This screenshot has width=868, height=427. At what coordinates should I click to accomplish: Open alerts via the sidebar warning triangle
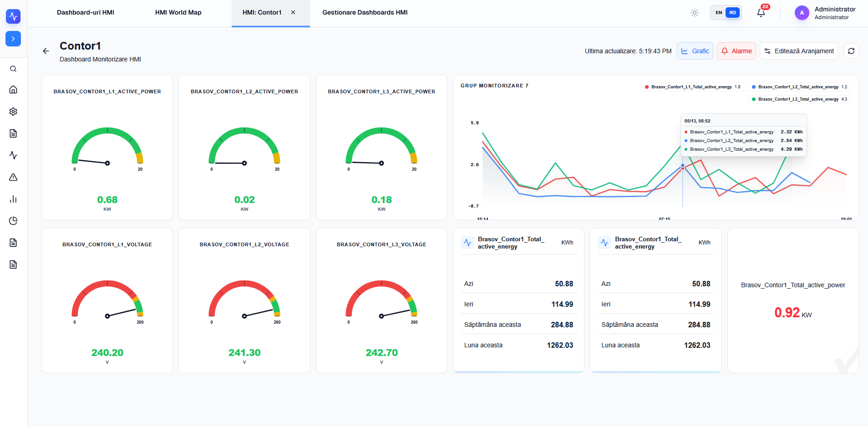pos(13,177)
